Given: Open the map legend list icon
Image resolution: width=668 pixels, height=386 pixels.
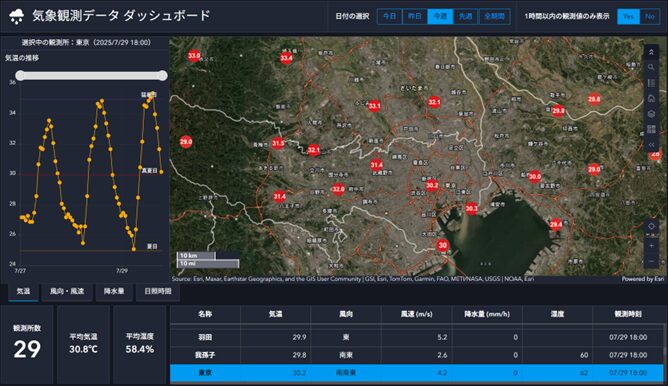Looking at the screenshot, I should tap(651, 83).
